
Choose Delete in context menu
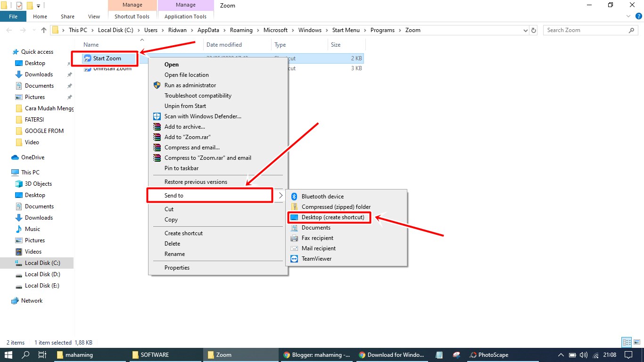point(172,244)
